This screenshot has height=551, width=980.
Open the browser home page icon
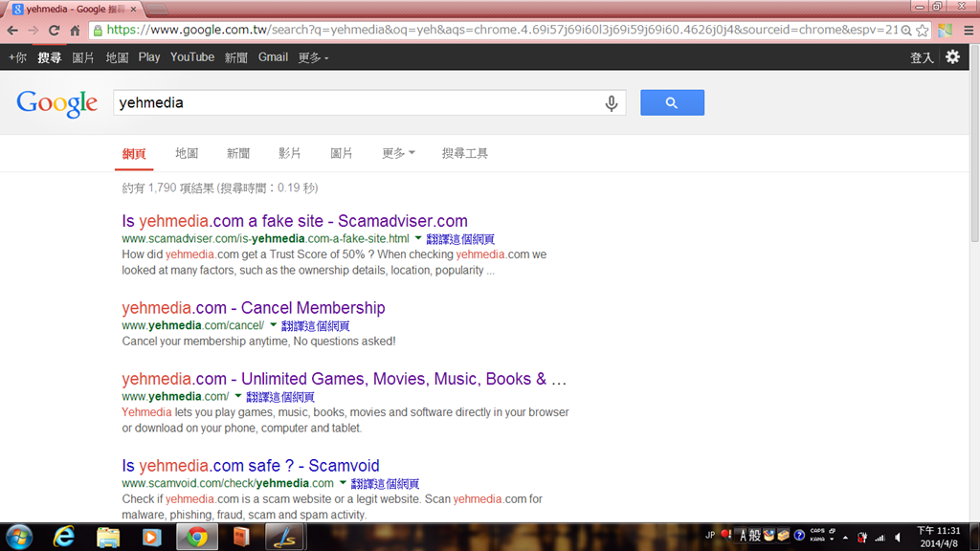coord(75,30)
